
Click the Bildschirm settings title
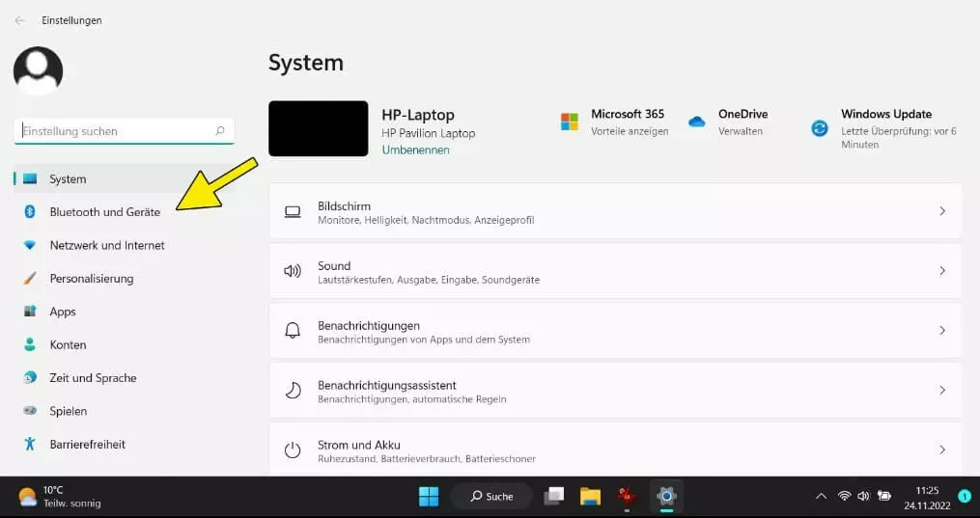344,206
